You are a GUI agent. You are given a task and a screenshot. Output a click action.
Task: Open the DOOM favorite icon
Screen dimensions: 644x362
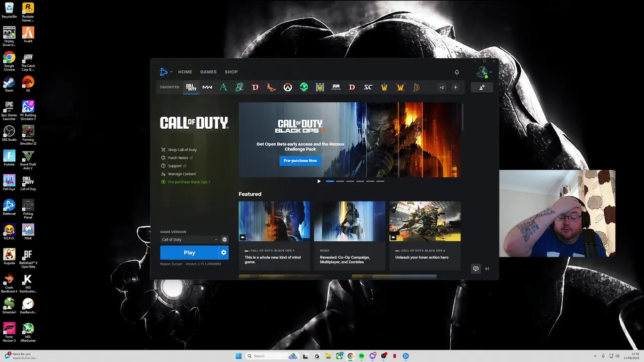click(x=336, y=87)
